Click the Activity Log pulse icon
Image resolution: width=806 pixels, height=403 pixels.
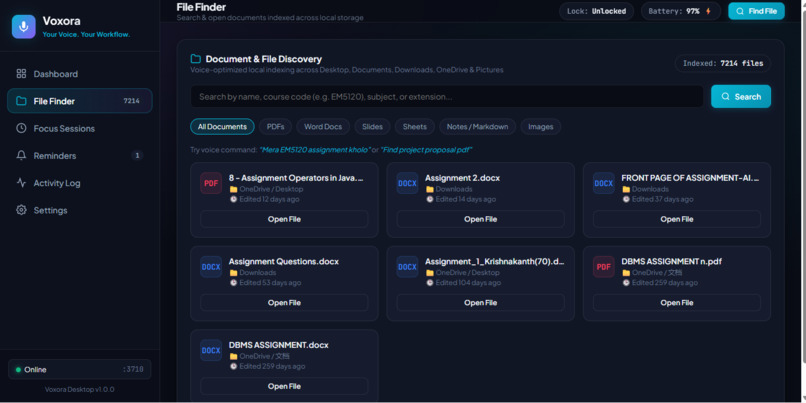tap(21, 182)
